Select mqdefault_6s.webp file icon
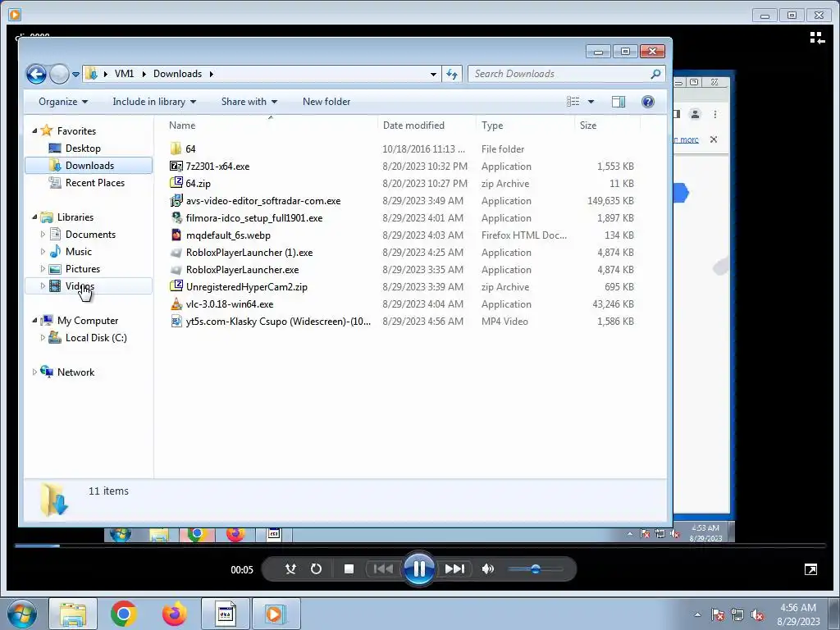 pyautogui.click(x=176, y=235)
